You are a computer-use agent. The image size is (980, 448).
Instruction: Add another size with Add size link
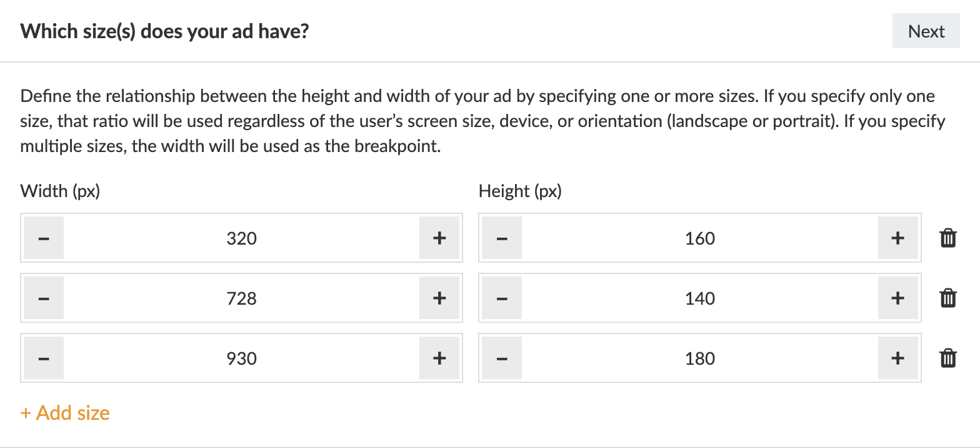65,413
